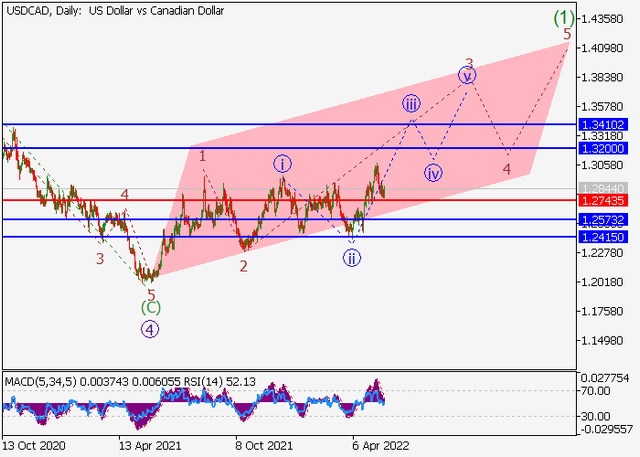Image resolution: width=640 pixels, height=457 pixels.
Task: Click the -0.029557 indicator scale value
Action: [x=605, y=429]
